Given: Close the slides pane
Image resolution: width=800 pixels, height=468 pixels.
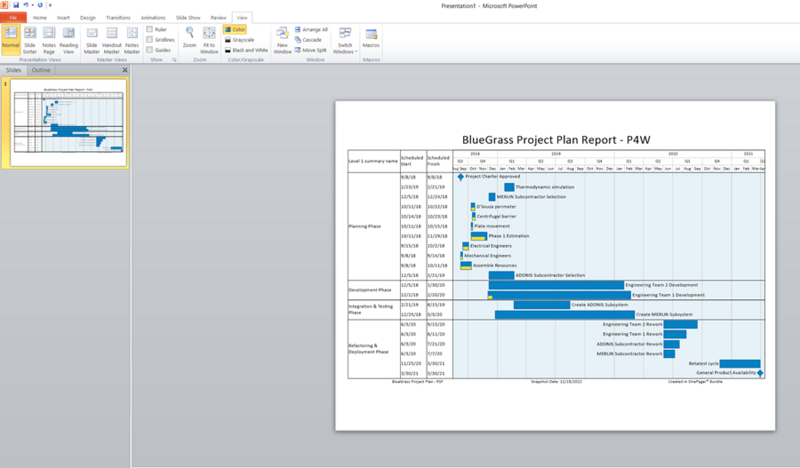Looking at the screenshot, I should [124, 70].
